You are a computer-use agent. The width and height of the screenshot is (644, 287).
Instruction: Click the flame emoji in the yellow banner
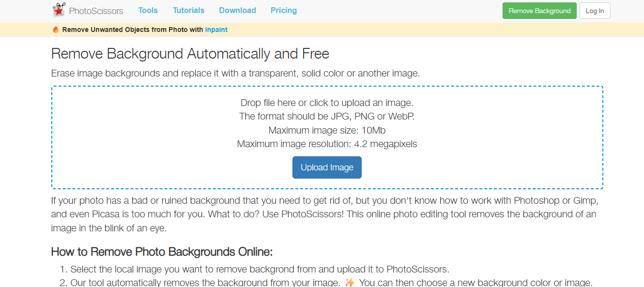(x=55, y=29)
